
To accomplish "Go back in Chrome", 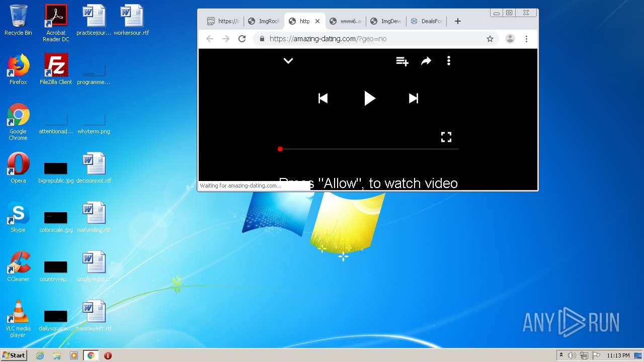I will tap(210, 39).
